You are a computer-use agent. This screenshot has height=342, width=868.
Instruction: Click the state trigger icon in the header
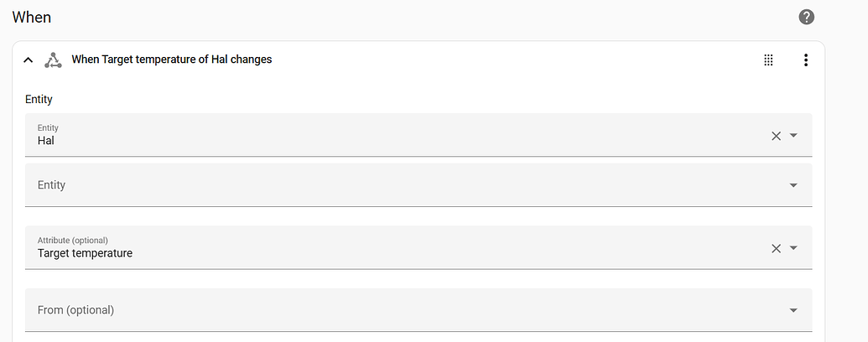click(53, 60)
